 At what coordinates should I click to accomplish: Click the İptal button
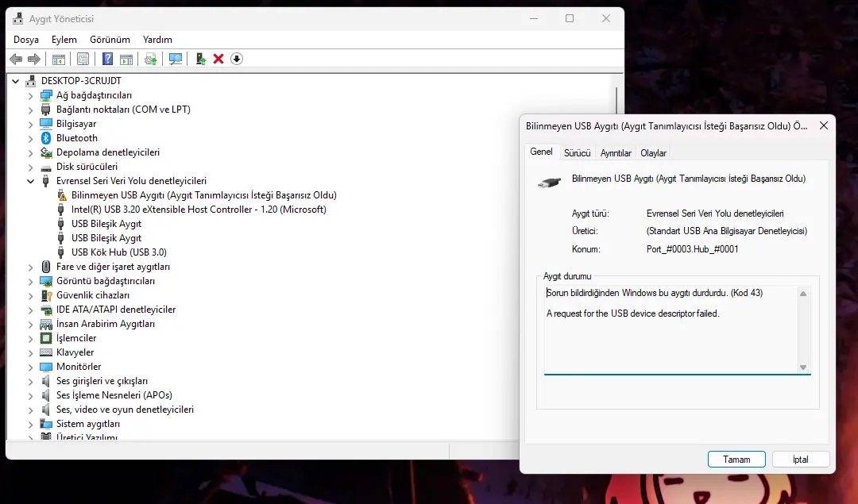tap(801, 460)
